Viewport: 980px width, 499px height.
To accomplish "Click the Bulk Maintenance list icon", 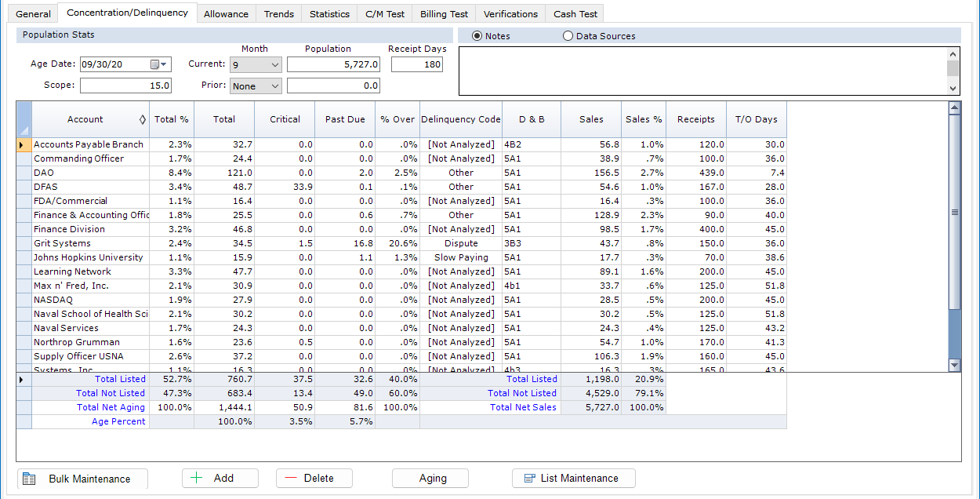I will [x=29, y=479].
